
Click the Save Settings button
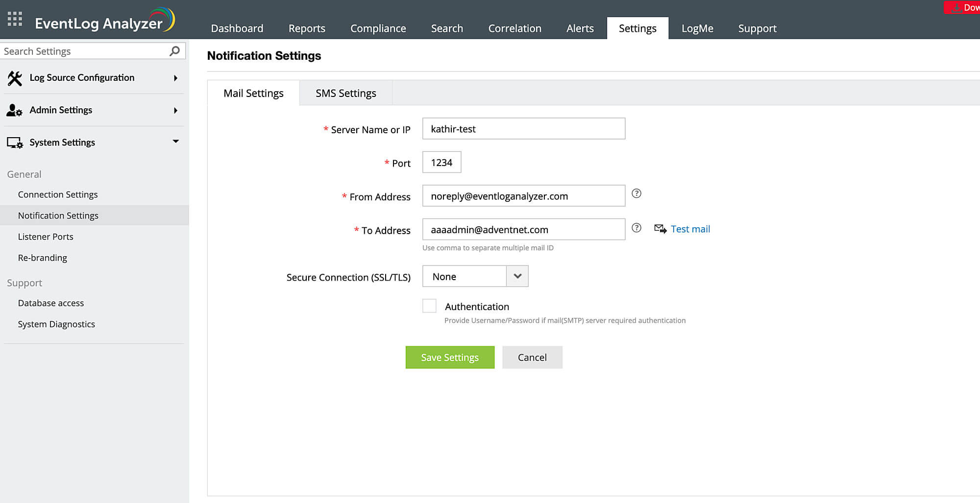pyautogui.click(x=450, y=358)
